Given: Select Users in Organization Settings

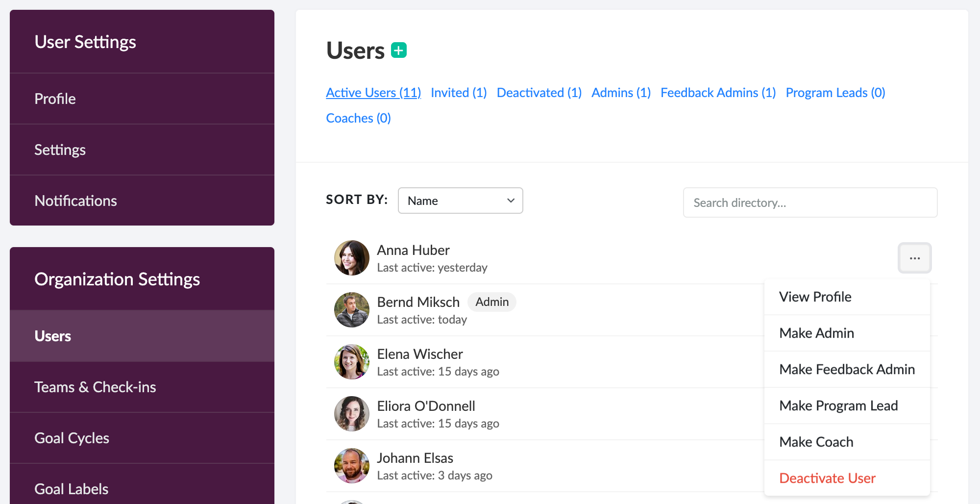Looking at the screenshot, I should click(142, 336).
